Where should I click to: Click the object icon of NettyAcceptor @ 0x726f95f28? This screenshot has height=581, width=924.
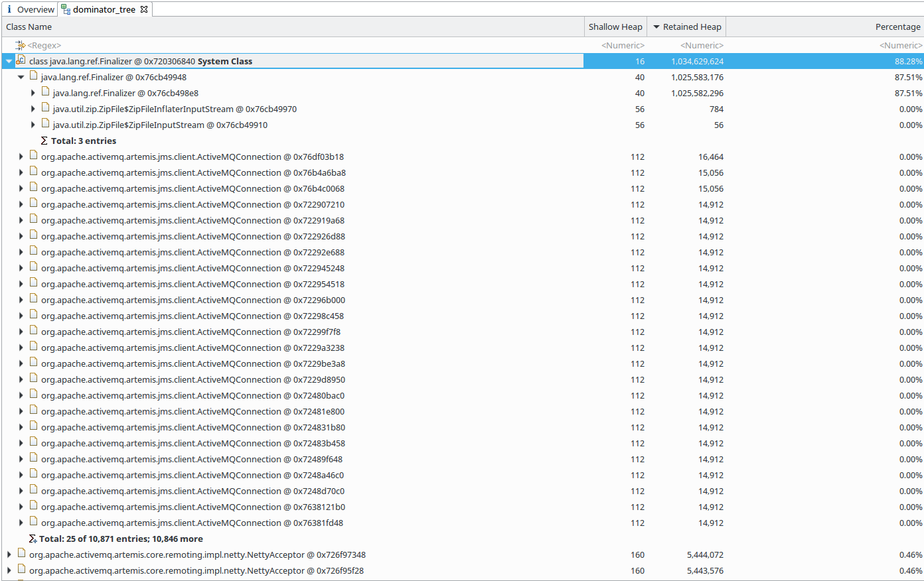click(x=21, y=570)
